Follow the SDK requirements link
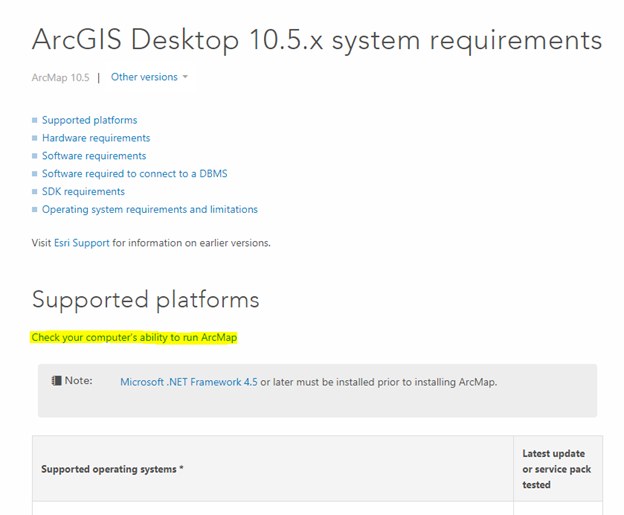Image resolution: width=624 pixels, height=515 pixels. [83, 192]
